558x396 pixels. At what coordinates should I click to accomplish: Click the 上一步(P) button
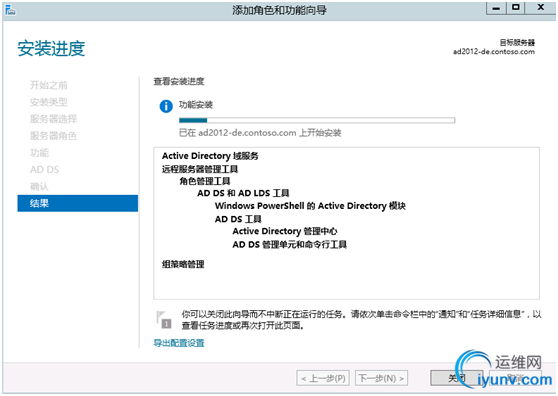[323, 378]
